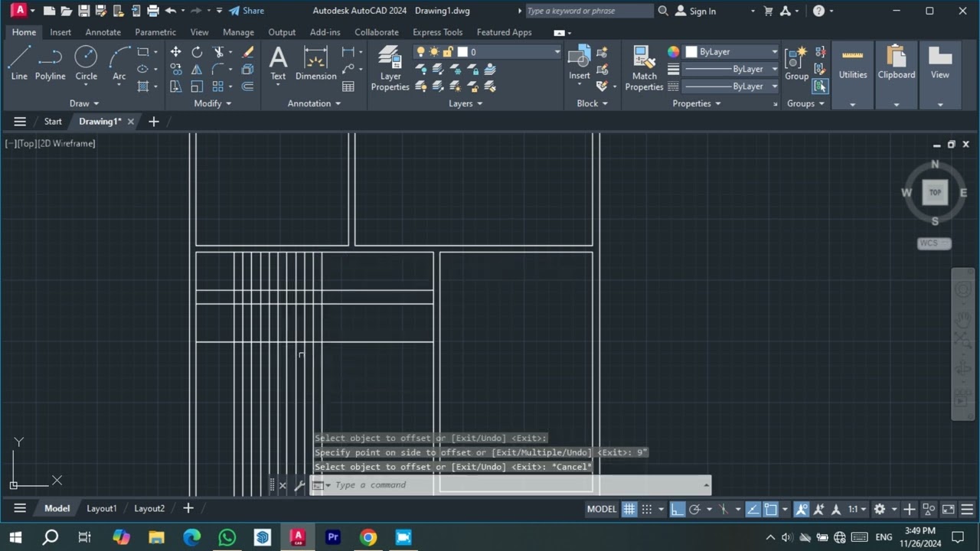Activate the Stretch tool
This screenshot has width=980, height=551.
pos(175,86)
